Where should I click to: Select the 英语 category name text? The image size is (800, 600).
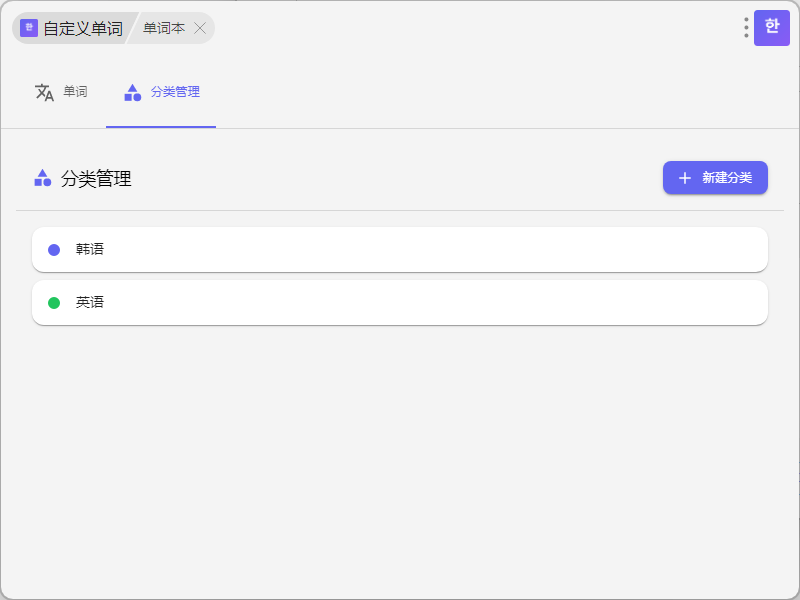click(x=90, y=302)
